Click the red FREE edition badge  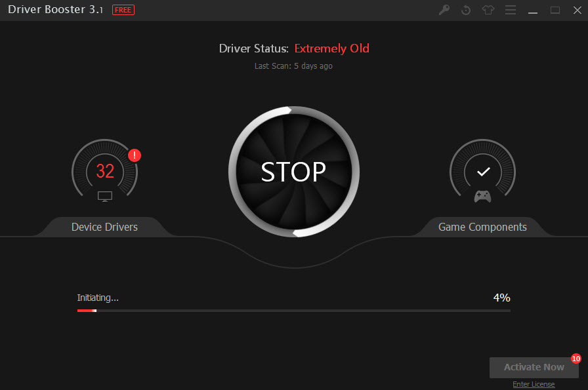click(x=123, y=10)
